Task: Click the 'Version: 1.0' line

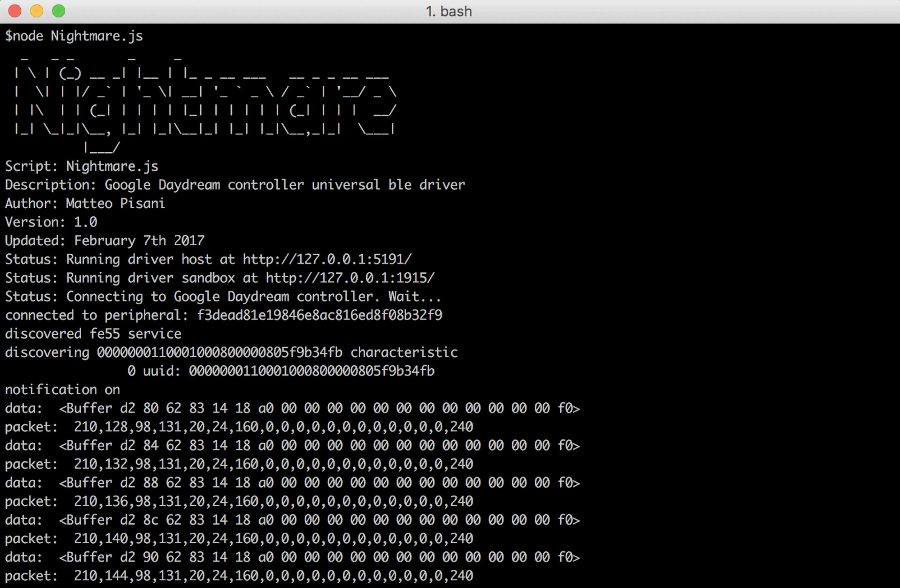Action: coord(51,222)
